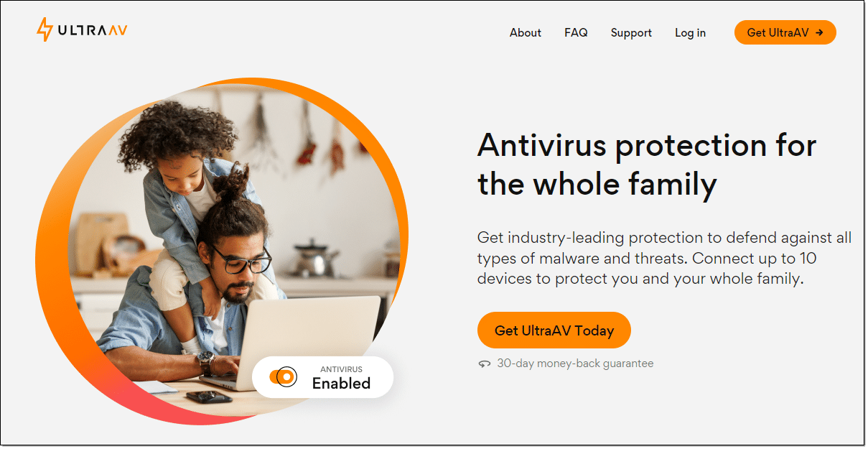
Task: Click the 30-day money-back guarantee text
Action: [x=575, y=364]
